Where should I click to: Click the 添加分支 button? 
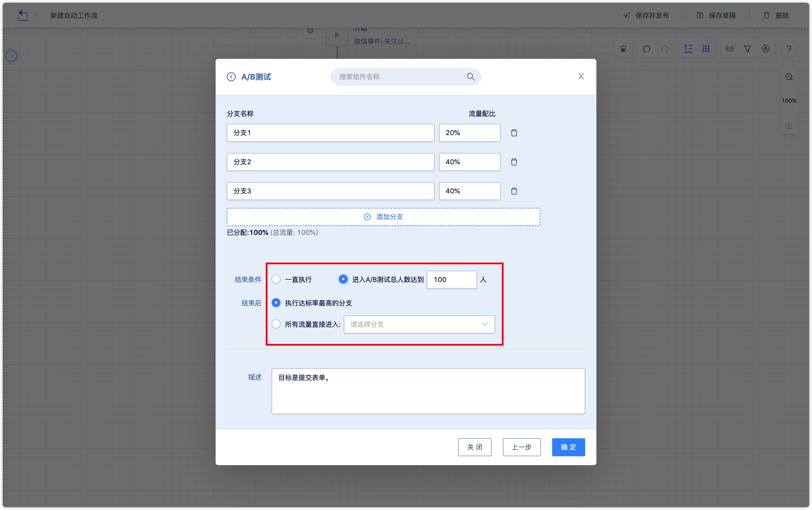(383, 217)
